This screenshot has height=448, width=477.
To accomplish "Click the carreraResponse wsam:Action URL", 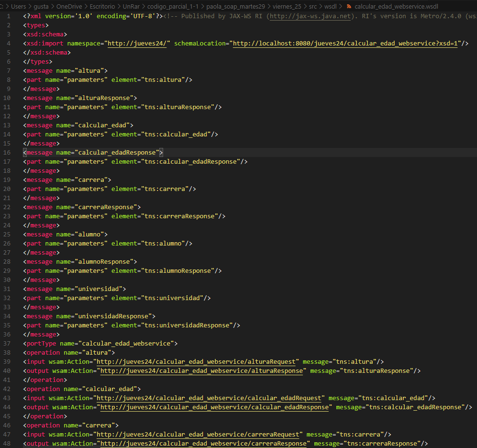I will tap(203, 444).
